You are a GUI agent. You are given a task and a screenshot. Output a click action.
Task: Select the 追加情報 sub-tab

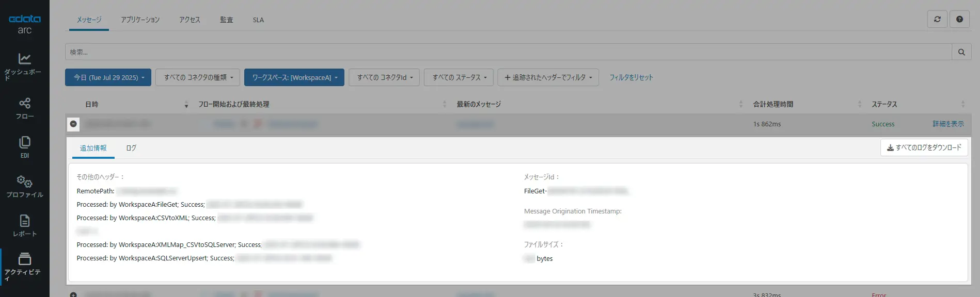click(93, 148)
